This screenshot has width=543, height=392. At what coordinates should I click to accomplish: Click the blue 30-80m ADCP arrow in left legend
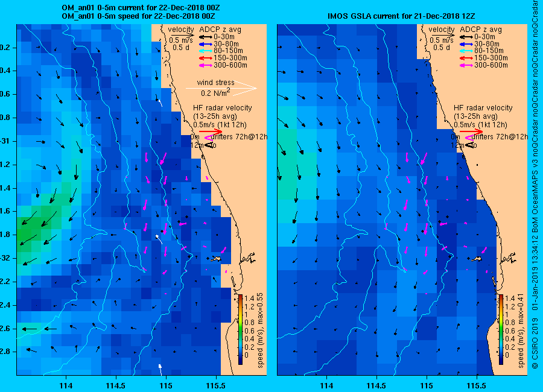coord(206,44)
